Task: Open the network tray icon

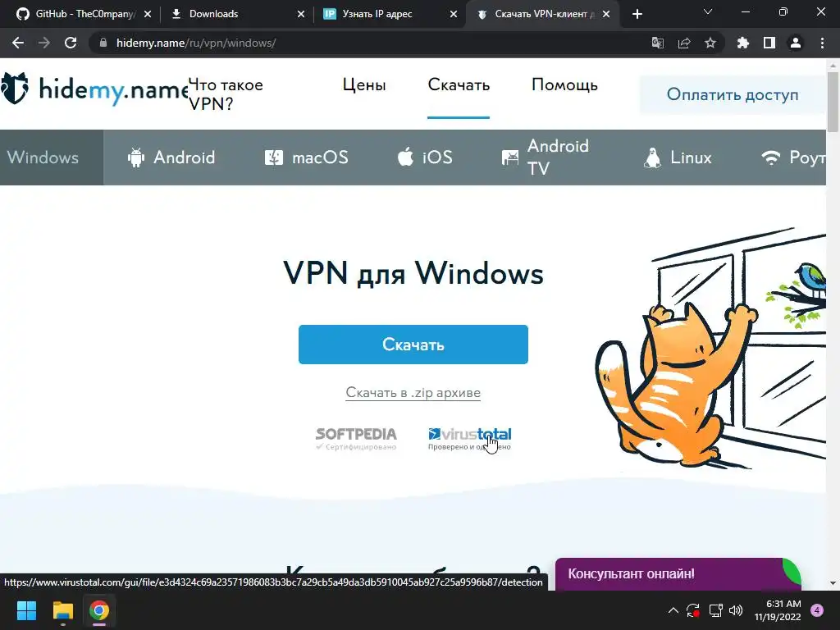Action: pyautogui.click(x=715, y=610)
